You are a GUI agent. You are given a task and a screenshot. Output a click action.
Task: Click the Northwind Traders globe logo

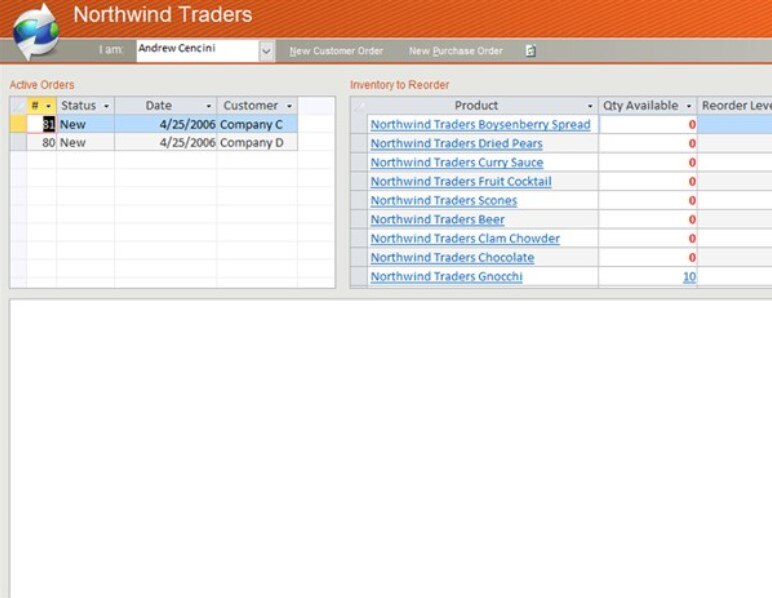coord(36,32)
